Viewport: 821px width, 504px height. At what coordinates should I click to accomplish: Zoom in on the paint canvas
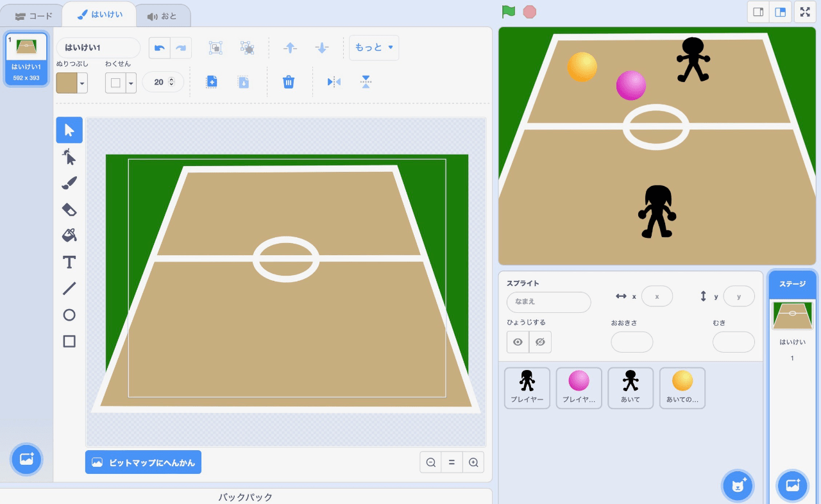(473, 462)
